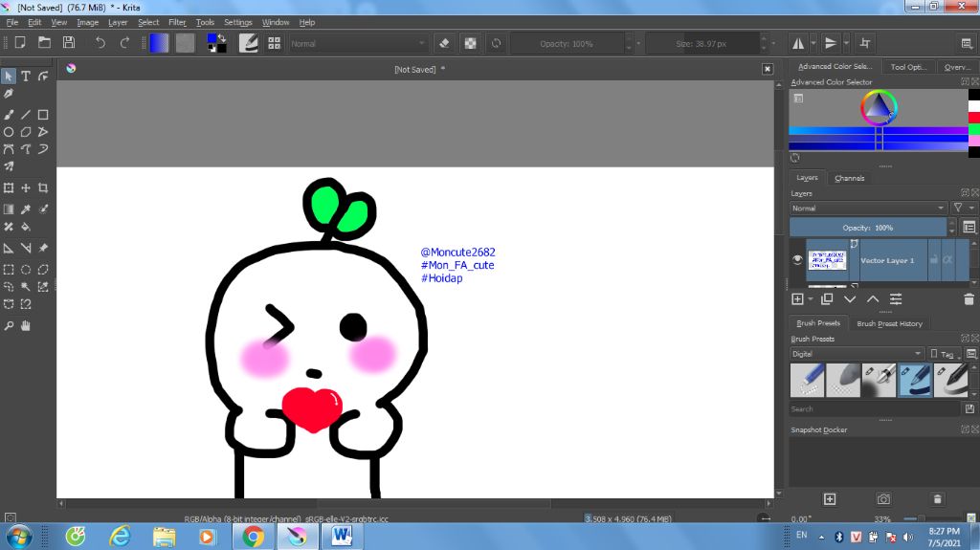This screenshot has height=550, width=980.
Task: Duplicate the current layer
Action: (827, 299)
